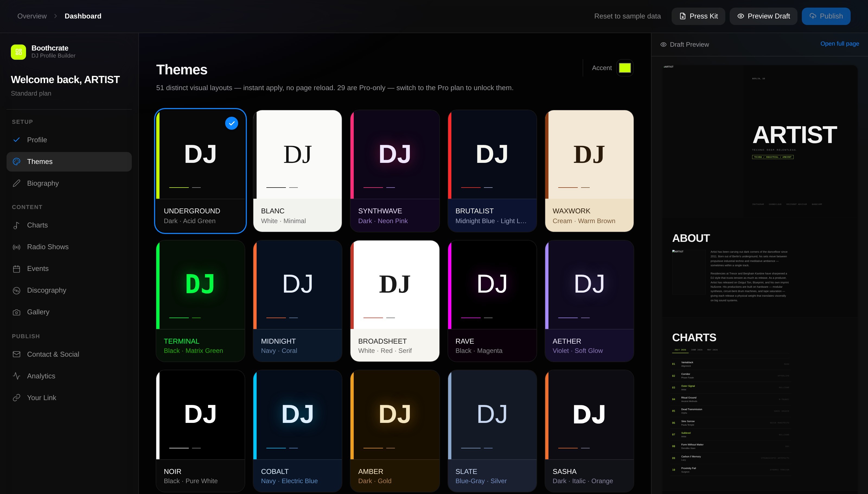Select the Slate silver theme
This screenshot has width=868, height=494.
point(492,431)
